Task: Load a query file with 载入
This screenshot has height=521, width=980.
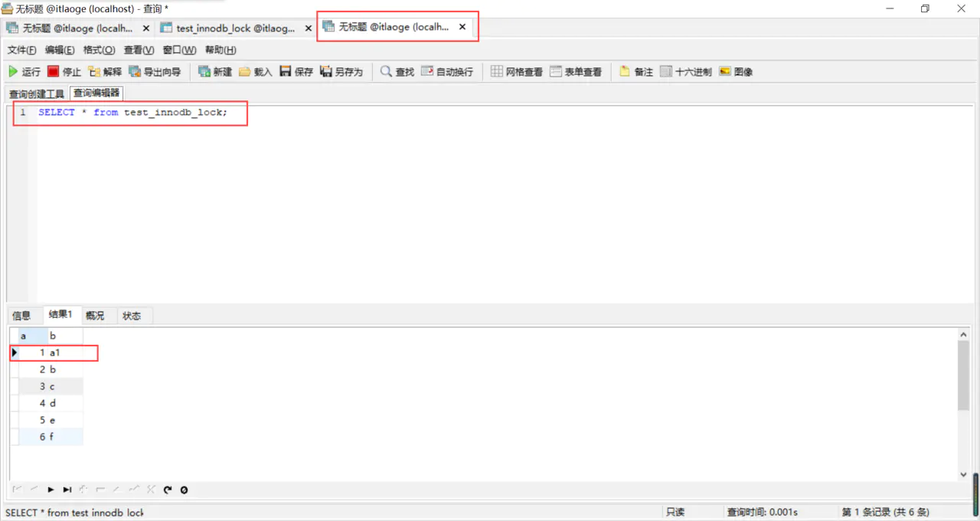Action: [256, 71]
